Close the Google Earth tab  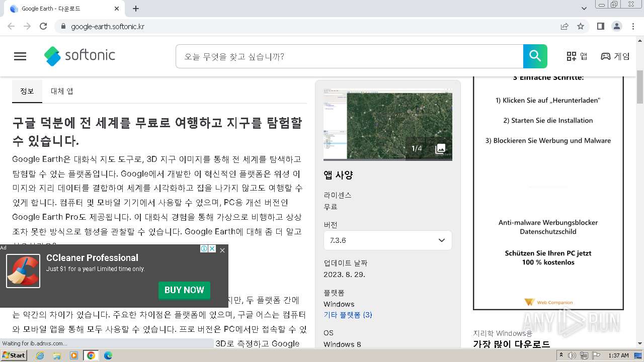[x=117, y=9]
